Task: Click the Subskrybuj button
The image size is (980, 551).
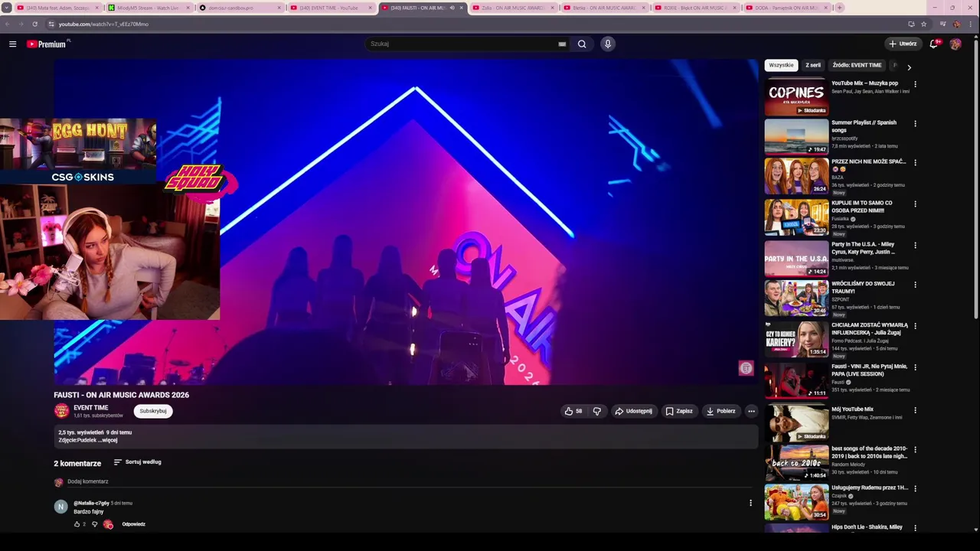Action: (153, 411)
